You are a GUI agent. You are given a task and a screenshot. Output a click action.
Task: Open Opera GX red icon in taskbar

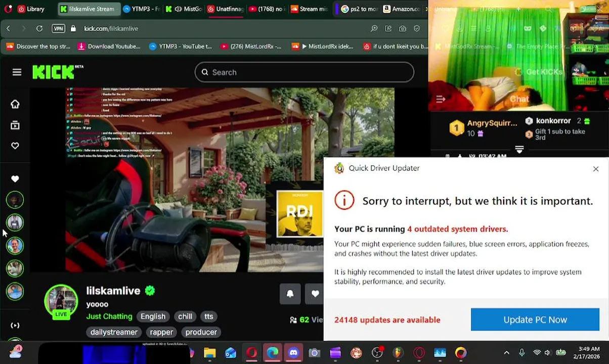click(x=251, y=353)
